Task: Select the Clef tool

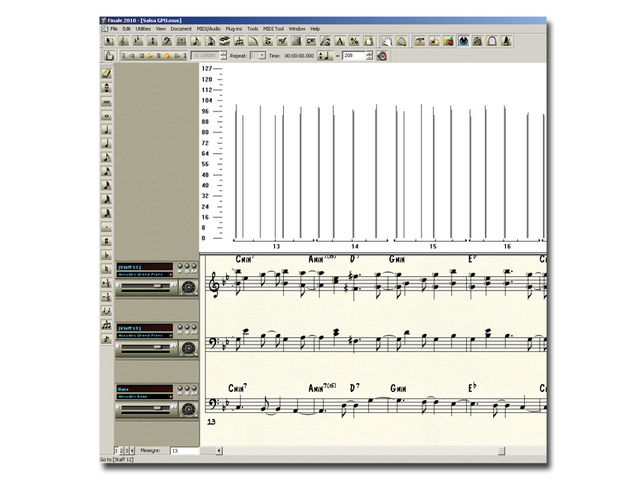Action: coord(167,41)
